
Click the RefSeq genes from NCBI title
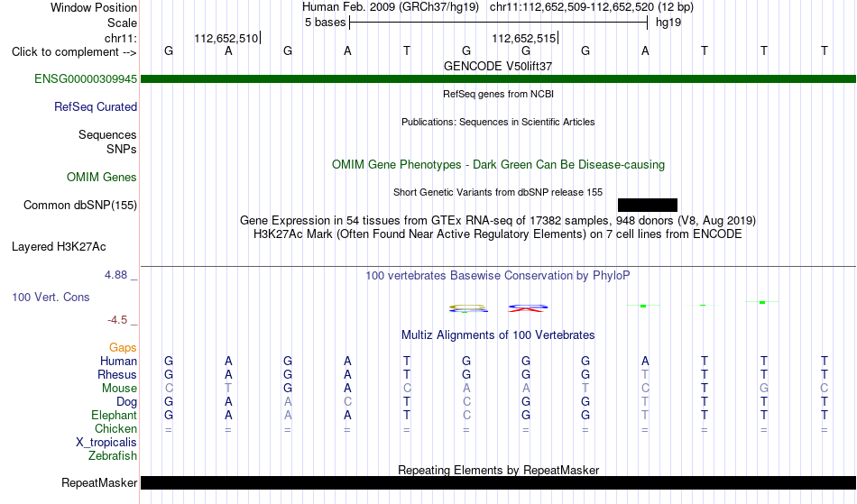coord(498,94)
